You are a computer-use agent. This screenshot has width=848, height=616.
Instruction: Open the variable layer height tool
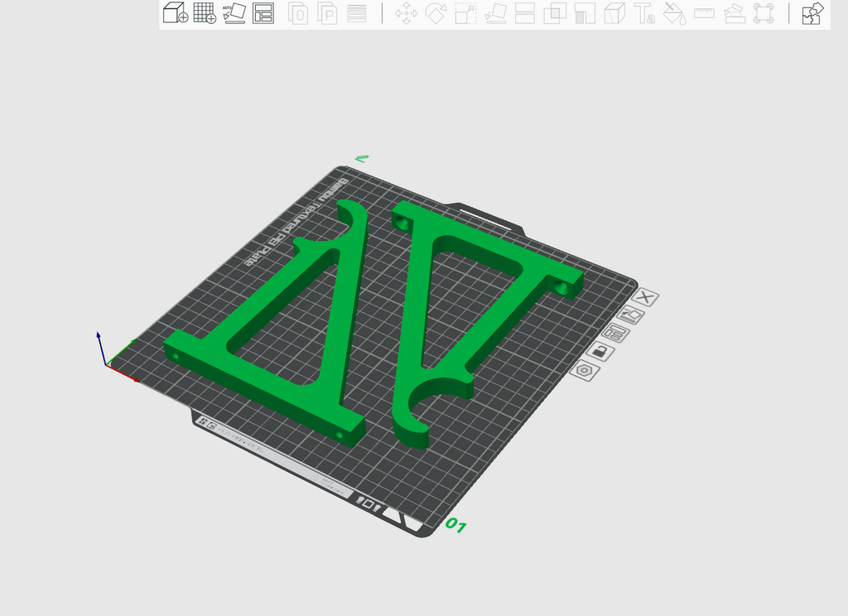tap(356, 13)
